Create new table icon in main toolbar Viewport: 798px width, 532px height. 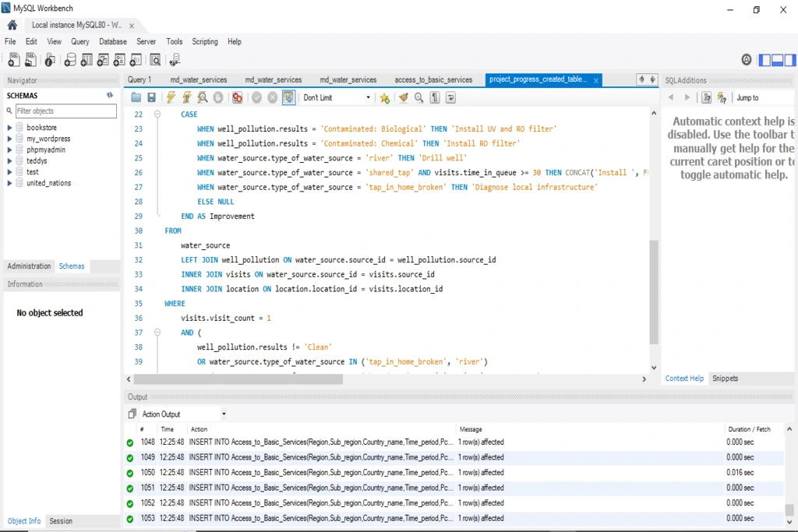pos(87,60)
